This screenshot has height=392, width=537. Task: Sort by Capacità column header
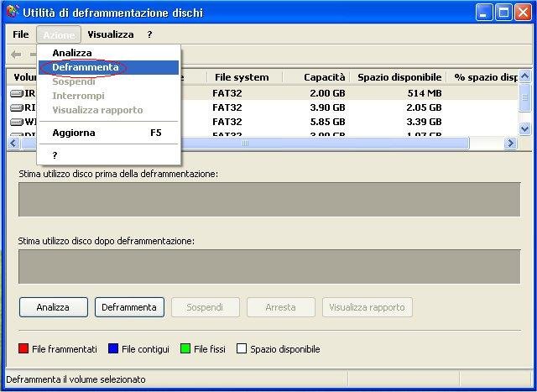(x=315, y=77)
